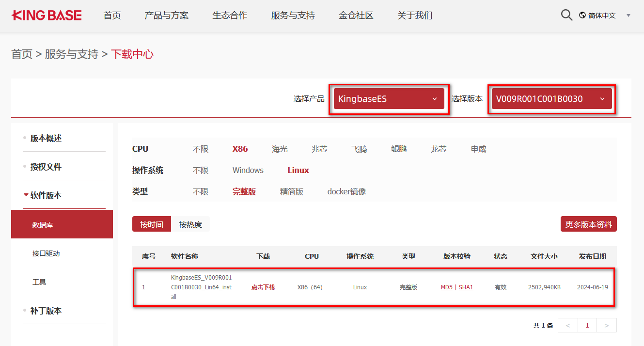
Task: Open the 金仓社区 menu
Action: click(x=356, y=16)
